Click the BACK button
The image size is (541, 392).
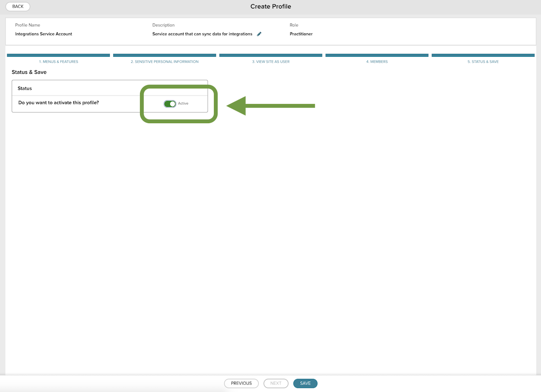pos(18,6)
